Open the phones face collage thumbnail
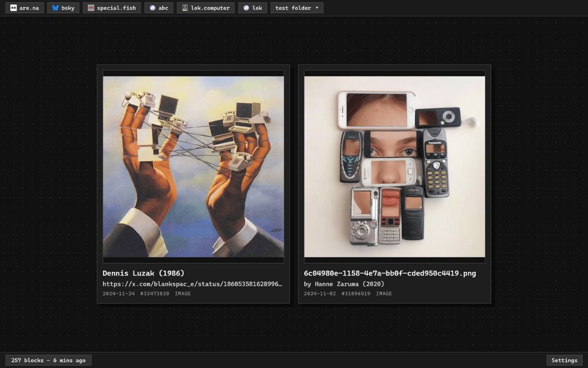This screenshot has height=368, width=588. [395, 167]
